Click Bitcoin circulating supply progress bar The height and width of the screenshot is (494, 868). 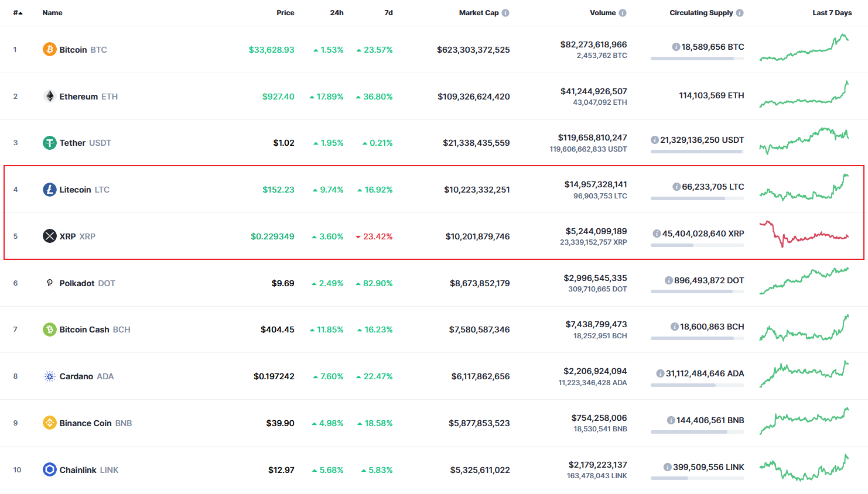pyautogui.click(x=698, y=59)
